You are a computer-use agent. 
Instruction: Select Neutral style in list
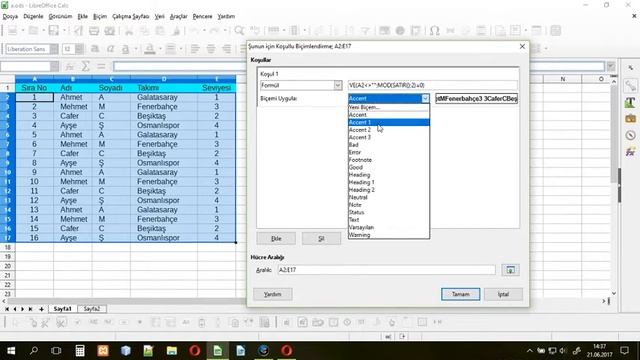[x=389, y=197]
